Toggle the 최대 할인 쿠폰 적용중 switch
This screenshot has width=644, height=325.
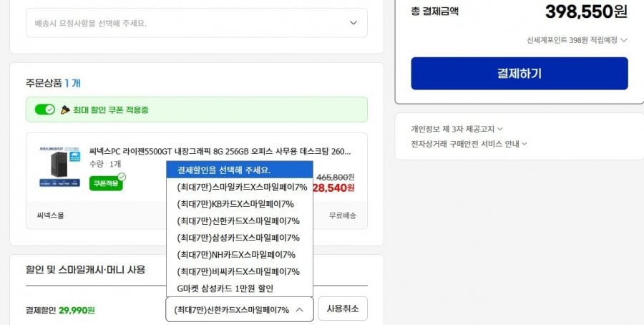point(45,110)
